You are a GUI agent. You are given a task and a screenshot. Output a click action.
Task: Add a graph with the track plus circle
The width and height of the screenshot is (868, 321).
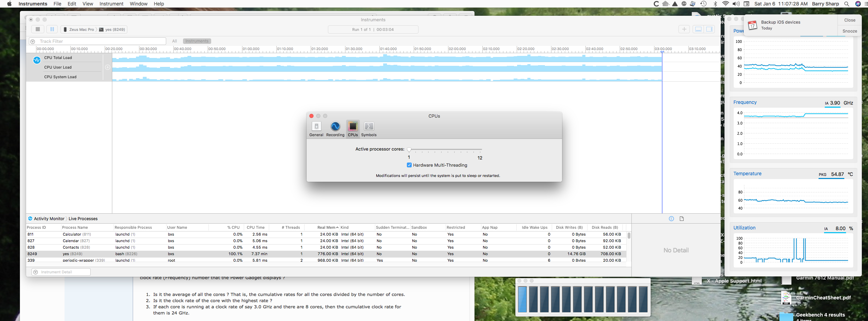(107, 67)
